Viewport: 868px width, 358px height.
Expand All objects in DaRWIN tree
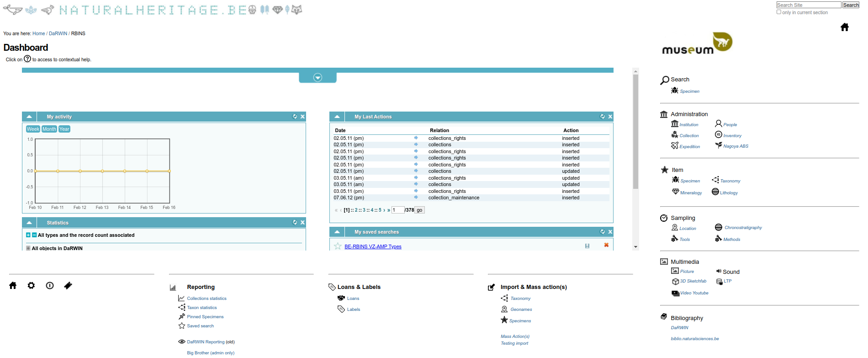28,248
